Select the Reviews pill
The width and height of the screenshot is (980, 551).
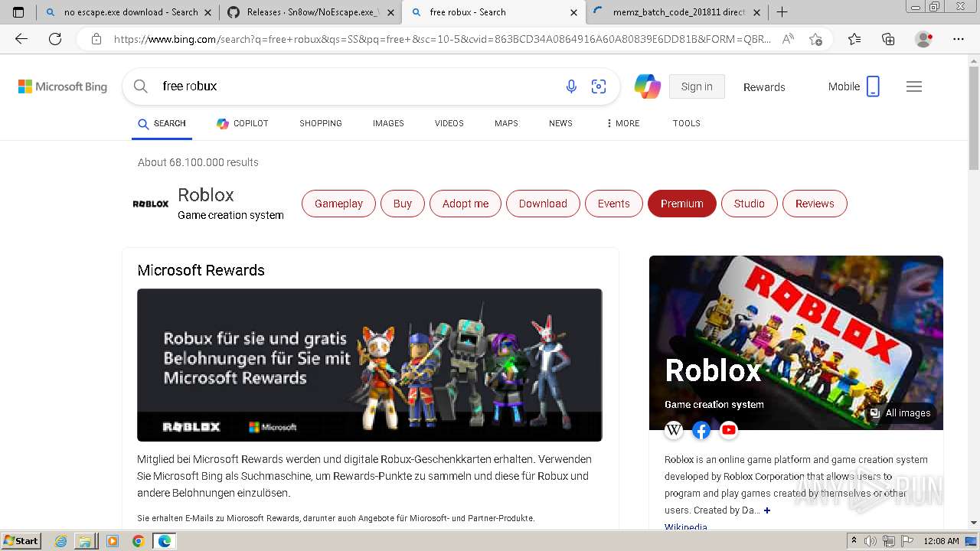coord(815,204)
